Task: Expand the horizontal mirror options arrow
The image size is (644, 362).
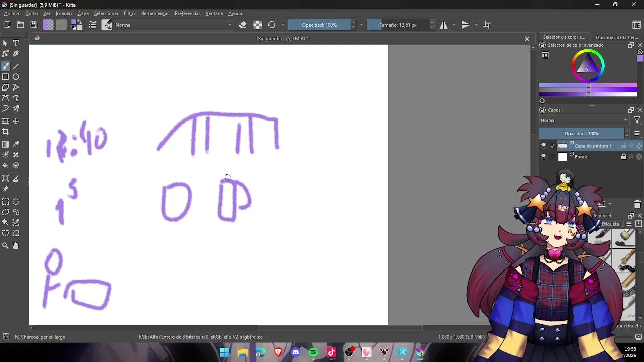Action: click(454, 25)
